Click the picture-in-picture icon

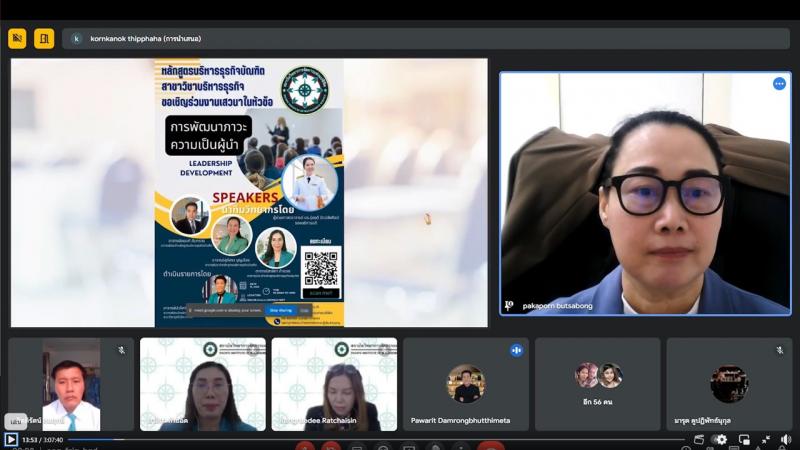click(x=744, y=439)
